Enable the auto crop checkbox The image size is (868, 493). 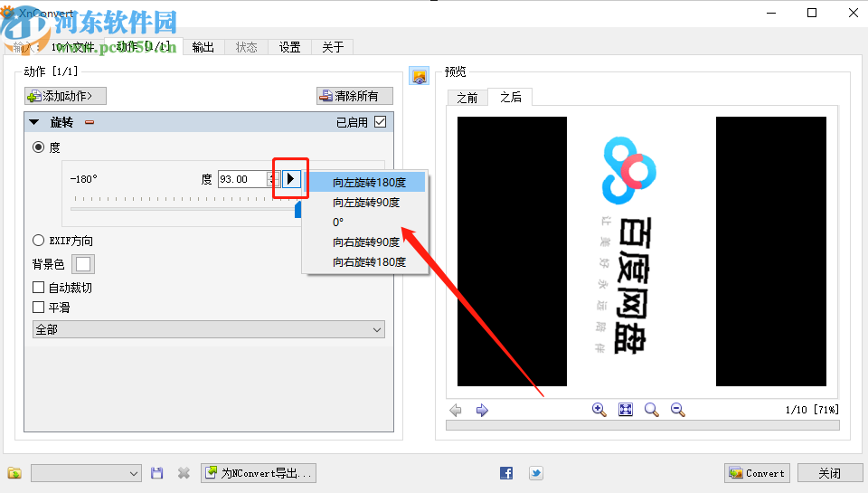pyautogui.click(x=38, y=288)
